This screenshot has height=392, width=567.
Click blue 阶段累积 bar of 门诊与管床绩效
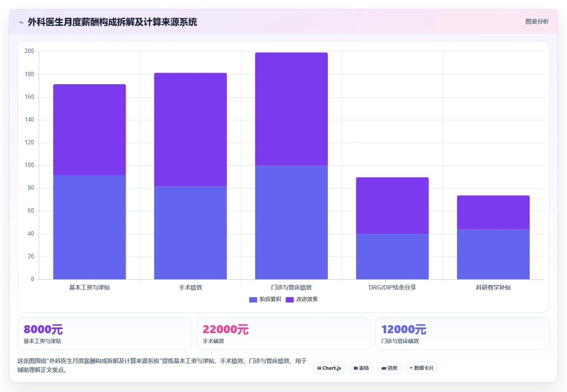[291, 223]
